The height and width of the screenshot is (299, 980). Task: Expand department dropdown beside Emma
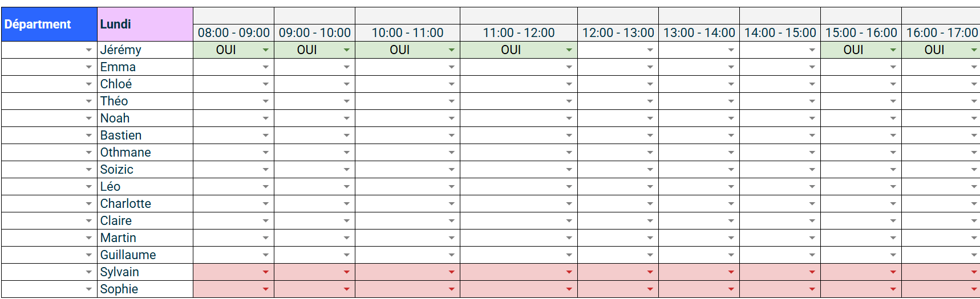tap(88, 67)
